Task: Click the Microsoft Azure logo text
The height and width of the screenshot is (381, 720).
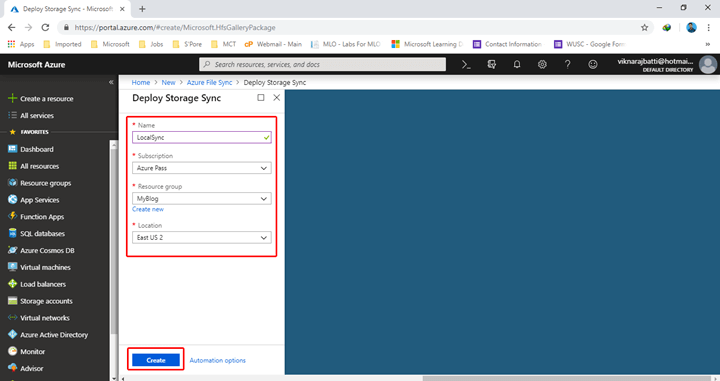Action: pos(36,65)
